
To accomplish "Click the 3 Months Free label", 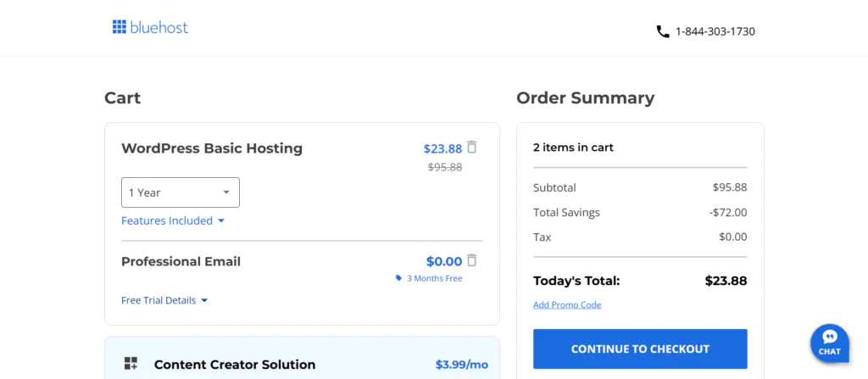I will pyautogui.click(x=435, y=278).
